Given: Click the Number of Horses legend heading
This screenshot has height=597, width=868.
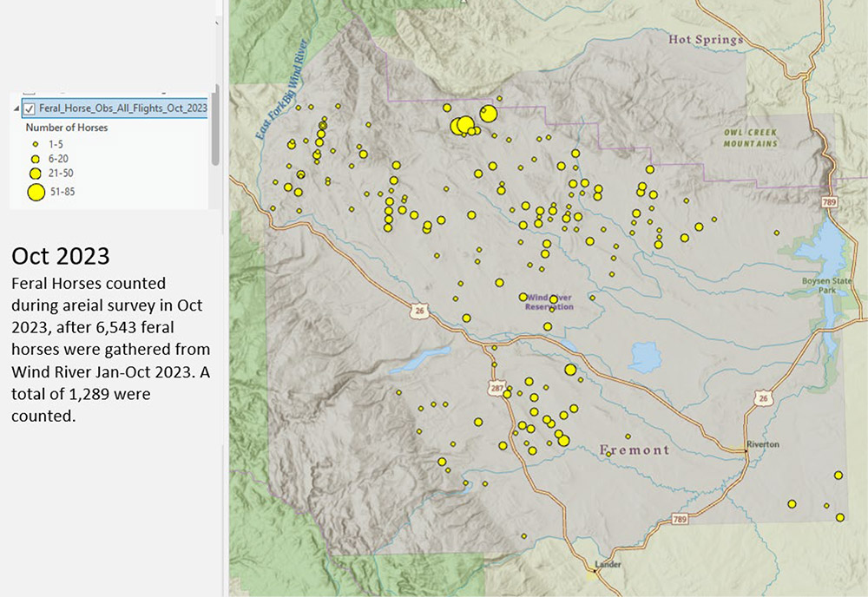Looking at the screenshot, I should click(67, 128).
